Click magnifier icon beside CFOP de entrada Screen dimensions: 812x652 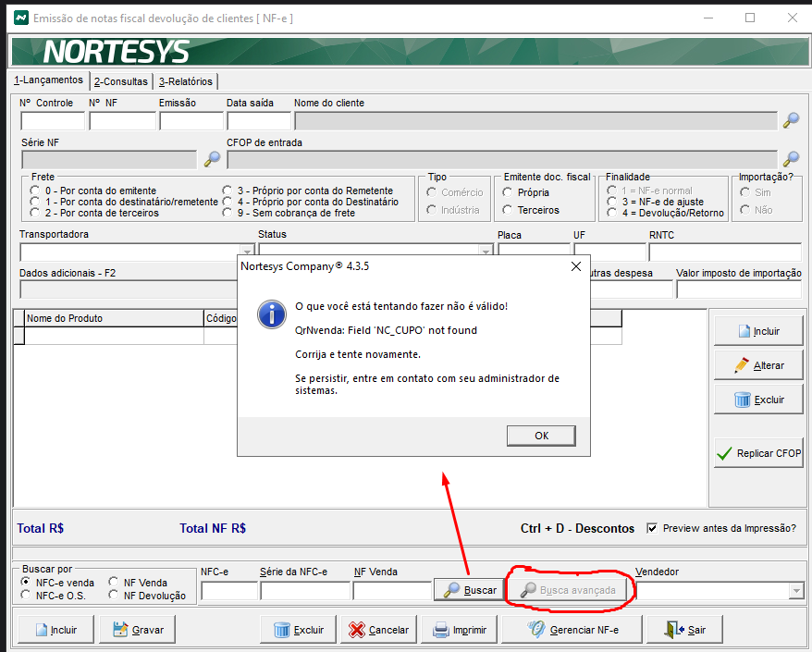791,159
